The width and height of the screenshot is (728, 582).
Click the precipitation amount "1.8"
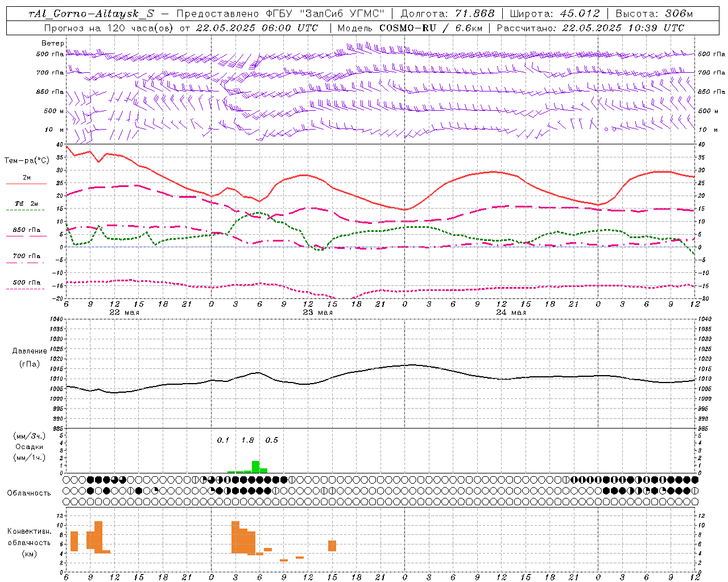click(x=247, y=440)
